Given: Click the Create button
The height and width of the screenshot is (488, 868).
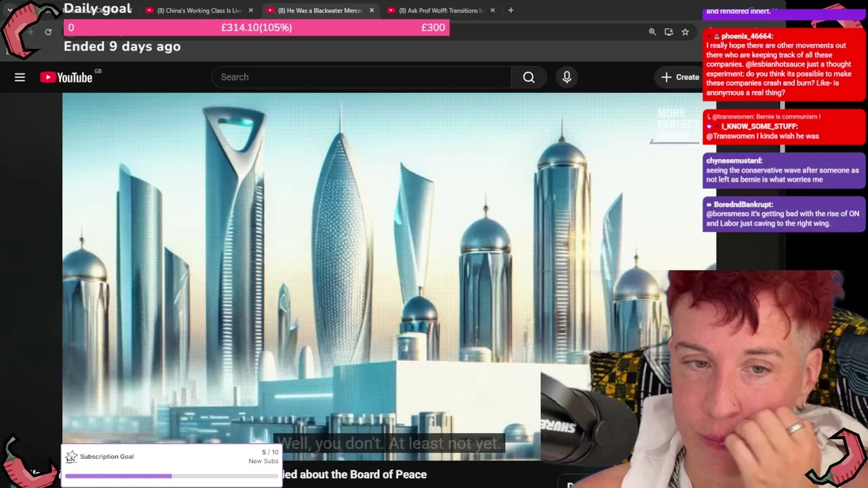Looking at the screenshot, I should (x=680, y=77).
